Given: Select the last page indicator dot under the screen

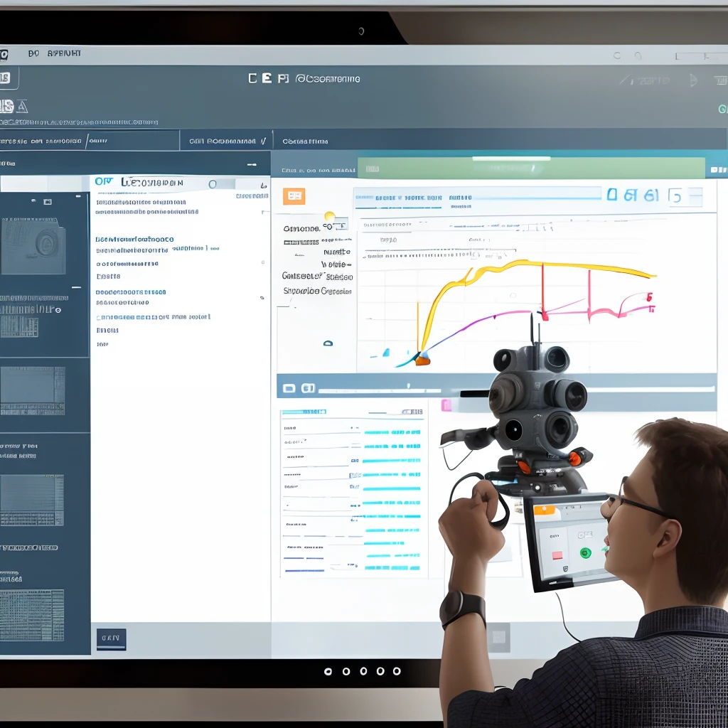Looking at the screenshot, I should [x=397, y=671].
